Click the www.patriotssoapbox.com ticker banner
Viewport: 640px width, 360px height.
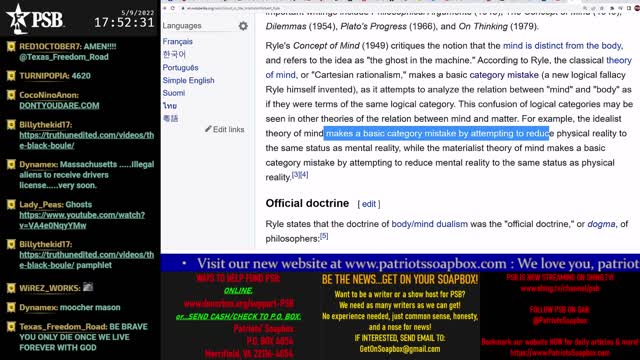(400, 263)
